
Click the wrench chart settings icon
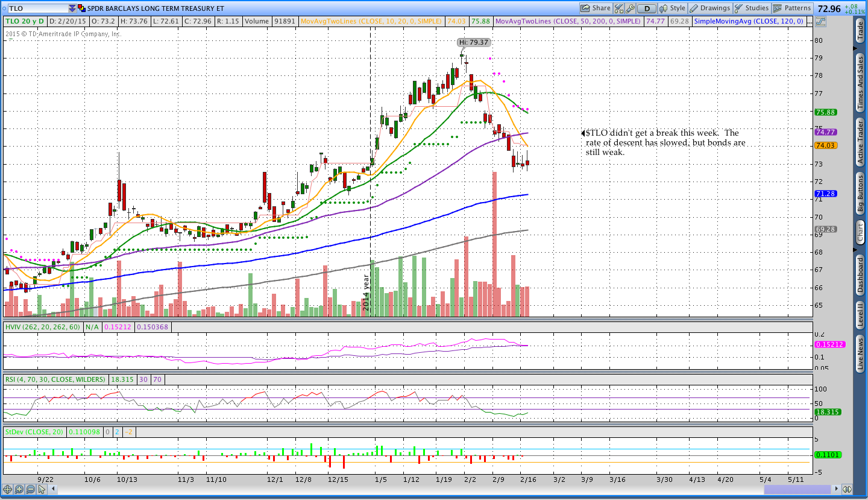[x=630, y=8]
